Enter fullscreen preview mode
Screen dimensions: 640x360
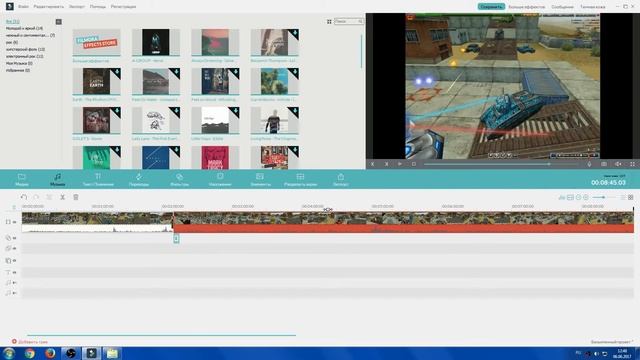(x=632, y=164)
